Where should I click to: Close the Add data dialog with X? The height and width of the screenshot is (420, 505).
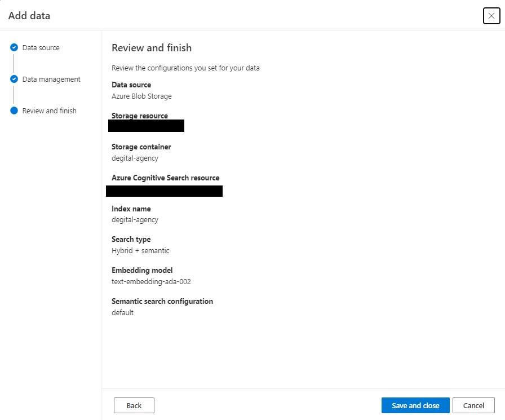click(x=491, y=16)
